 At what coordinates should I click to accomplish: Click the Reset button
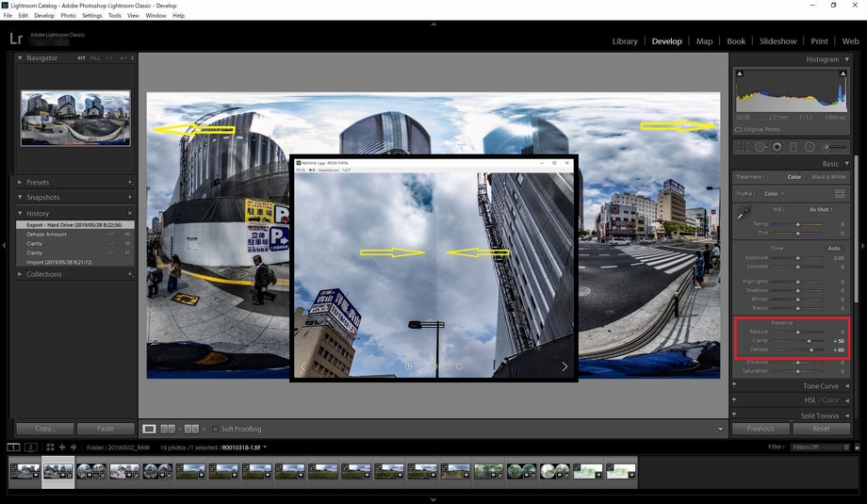[821, 429]
